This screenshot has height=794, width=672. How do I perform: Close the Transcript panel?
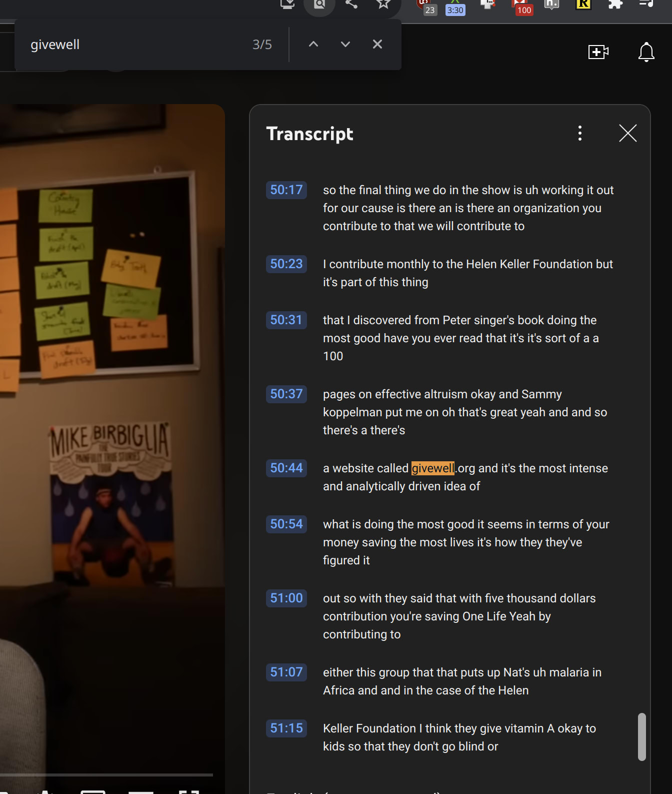pos(627,133)
